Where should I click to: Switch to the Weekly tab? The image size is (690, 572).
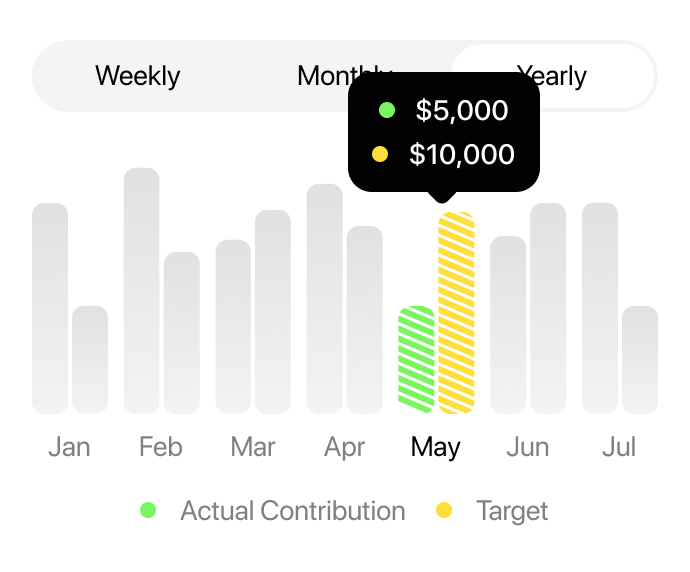tap(138, 76)
